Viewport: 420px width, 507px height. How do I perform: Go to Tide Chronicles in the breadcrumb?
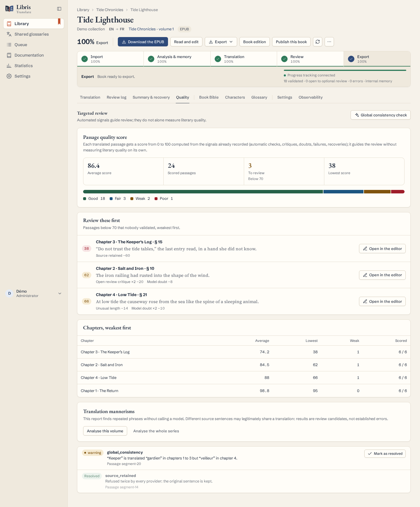110,10
